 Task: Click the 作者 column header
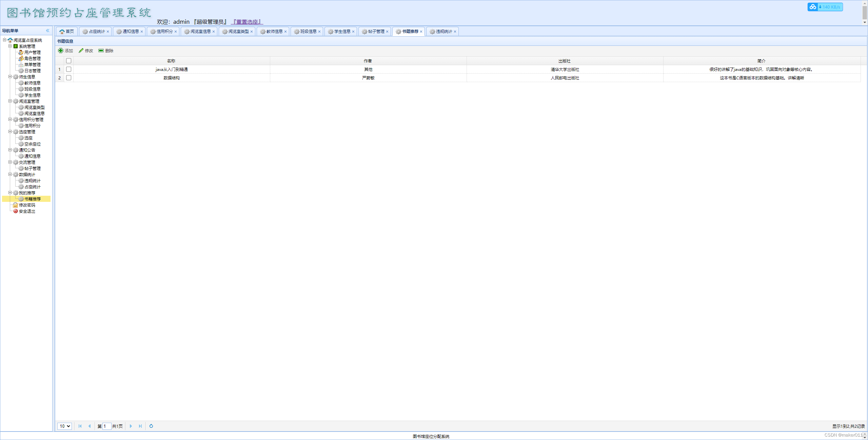point(368,61)
